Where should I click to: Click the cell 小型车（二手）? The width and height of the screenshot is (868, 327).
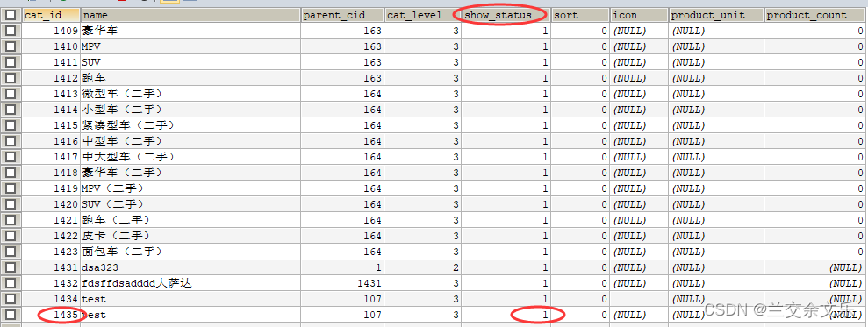190,110
